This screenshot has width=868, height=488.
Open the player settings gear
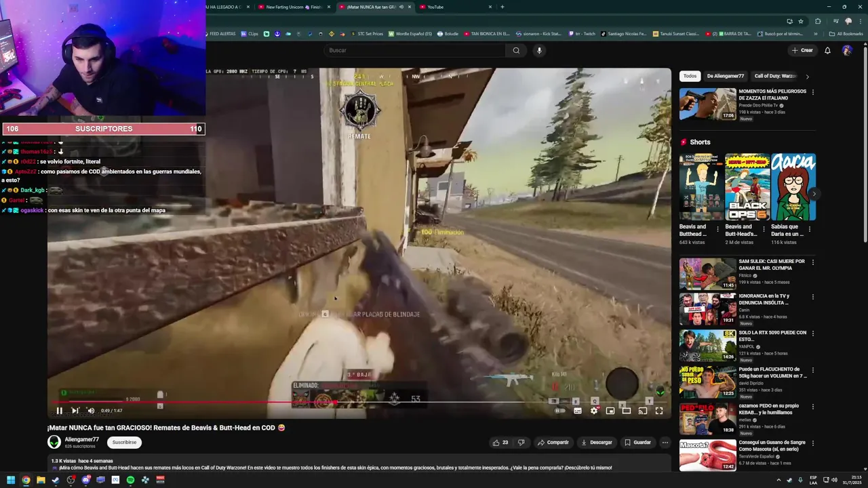[x=594, y=411]
